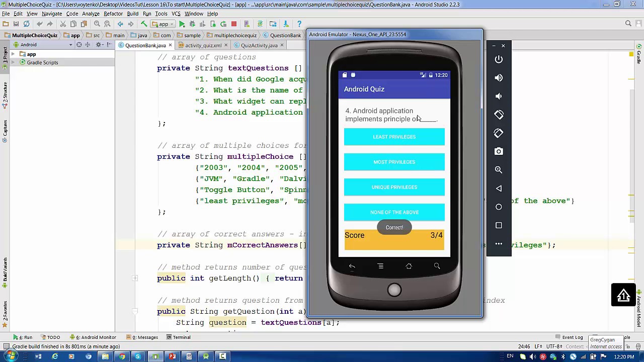Click the Sync Project with Gradle icon
Image resolution: width=644 pixels, height=362 pixels.
(x=260, y=24)
